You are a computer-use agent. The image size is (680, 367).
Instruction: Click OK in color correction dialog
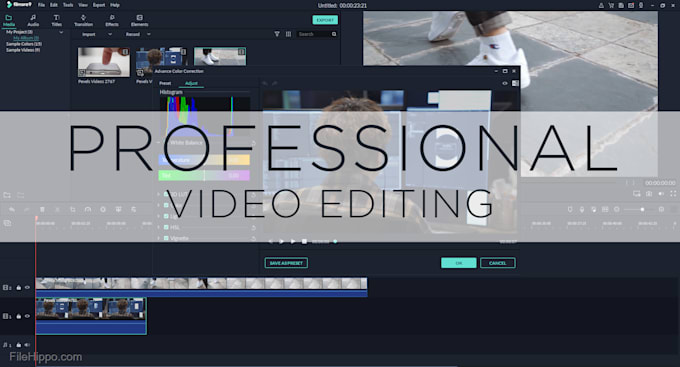pyautogui.click(x=459, y=263)
